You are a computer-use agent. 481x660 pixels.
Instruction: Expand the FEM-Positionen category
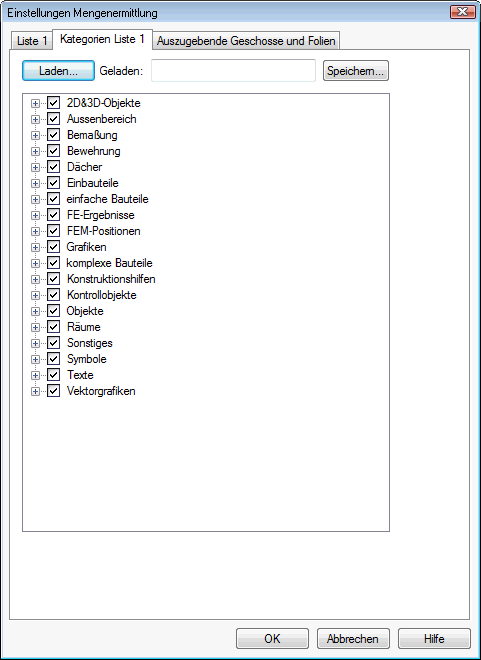coord(35,231)
